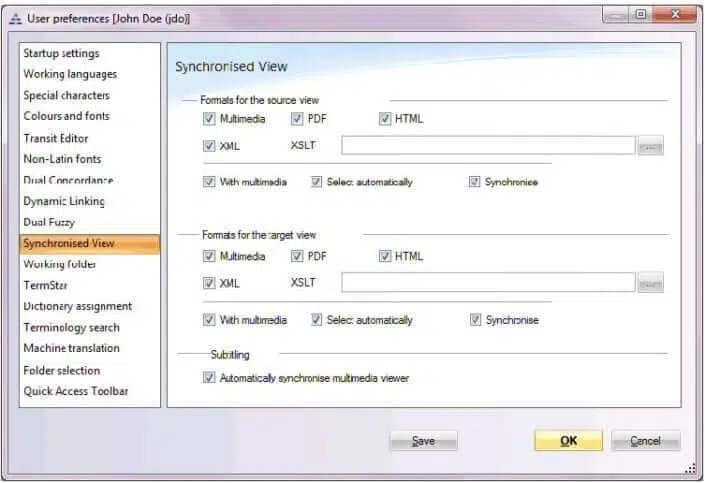Select TermStar category
The image size is (705, 483).
(x=45, y=285)
